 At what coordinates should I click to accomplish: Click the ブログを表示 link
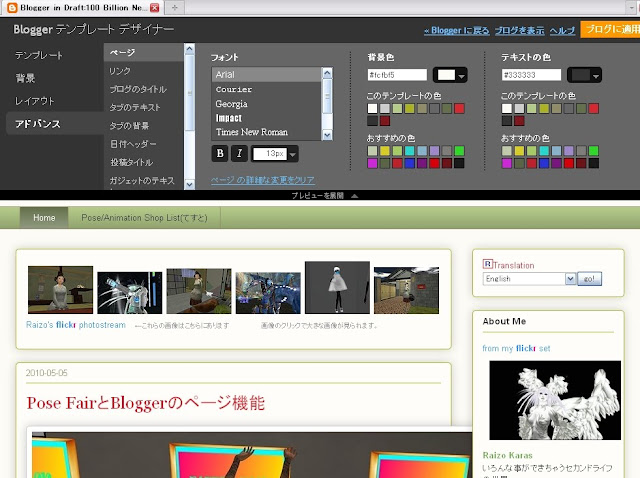(519, 31)
